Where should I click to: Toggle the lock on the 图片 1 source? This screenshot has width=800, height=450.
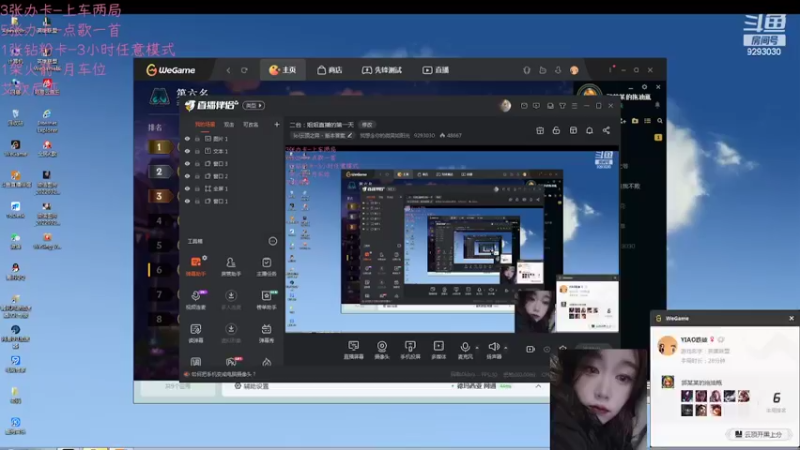point(197,139)
